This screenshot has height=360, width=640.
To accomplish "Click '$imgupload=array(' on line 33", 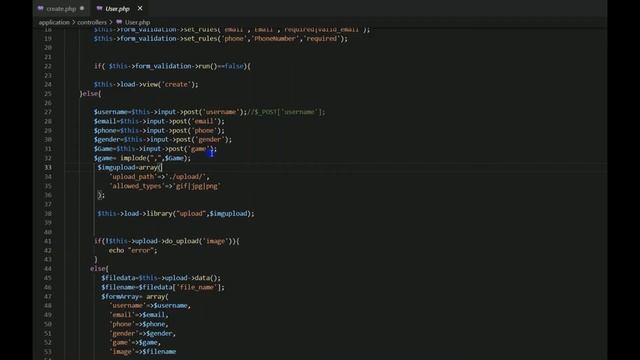I will coord(130,167).
